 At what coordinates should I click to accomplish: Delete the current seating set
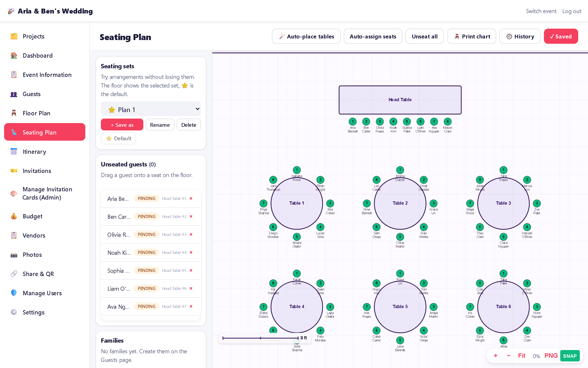click(189, 125)
